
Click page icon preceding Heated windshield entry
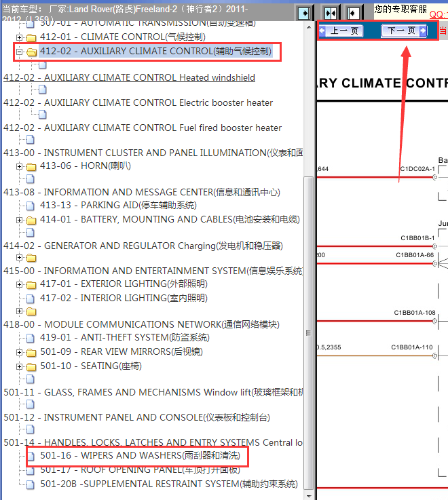43,65
